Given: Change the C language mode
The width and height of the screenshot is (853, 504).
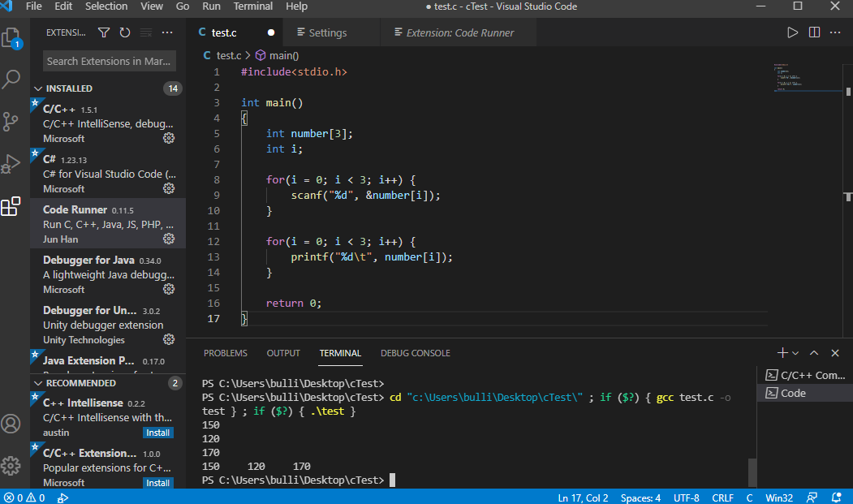Looking at the screenshot, I should point(749,498).
